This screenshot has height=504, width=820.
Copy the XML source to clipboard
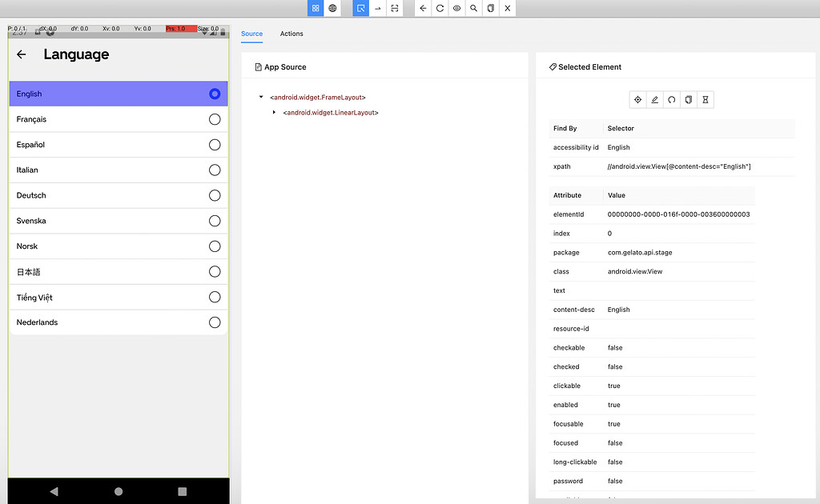(490, 8)
